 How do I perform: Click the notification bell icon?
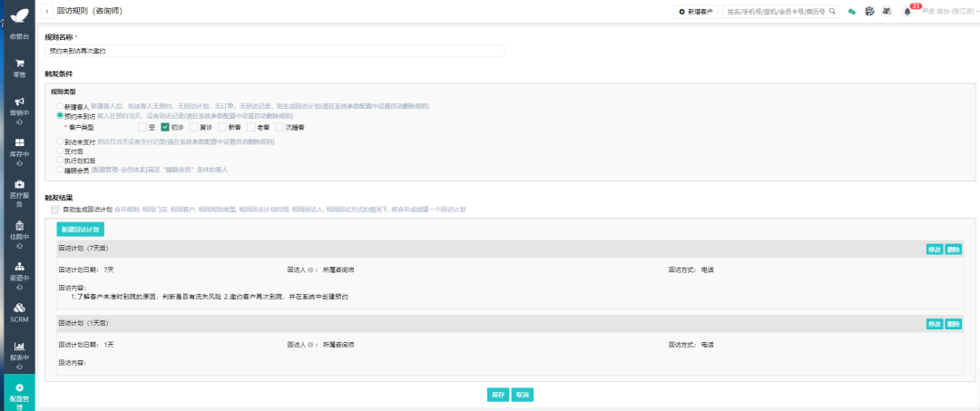point(906,11)
